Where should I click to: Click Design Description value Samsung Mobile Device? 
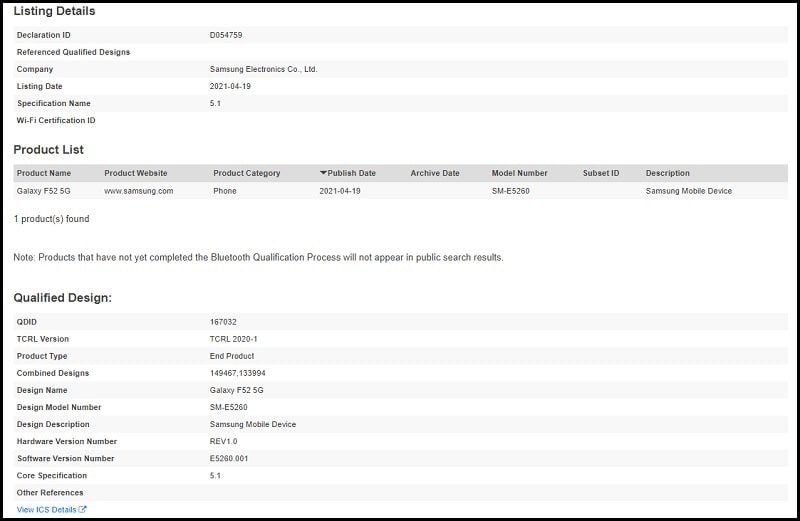click(253, 424)
